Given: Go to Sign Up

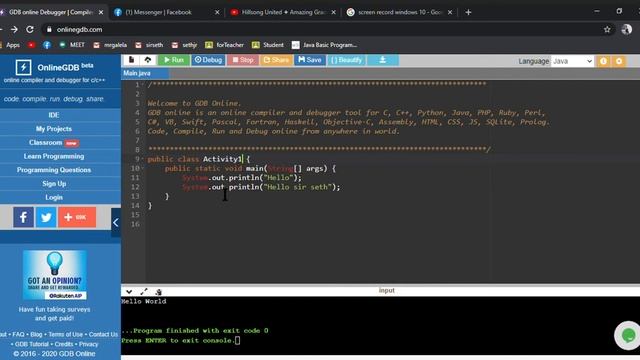Looking at the screenshot, I should click(x=54, y=184).
